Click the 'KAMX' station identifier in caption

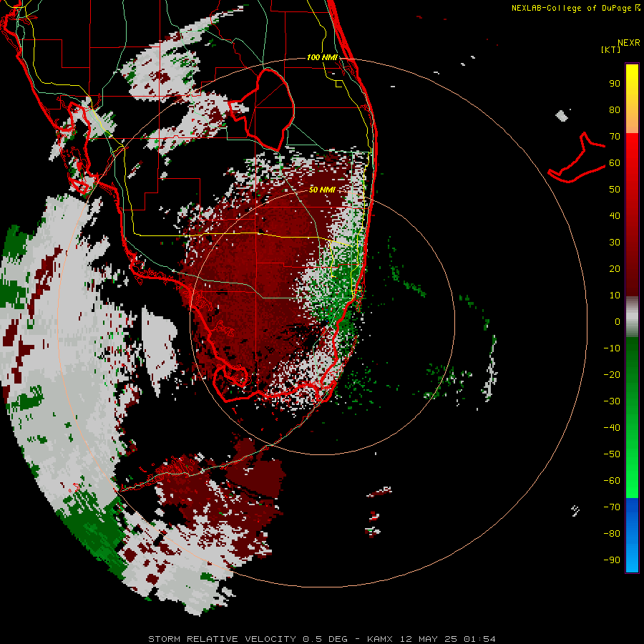click(379, 639)
